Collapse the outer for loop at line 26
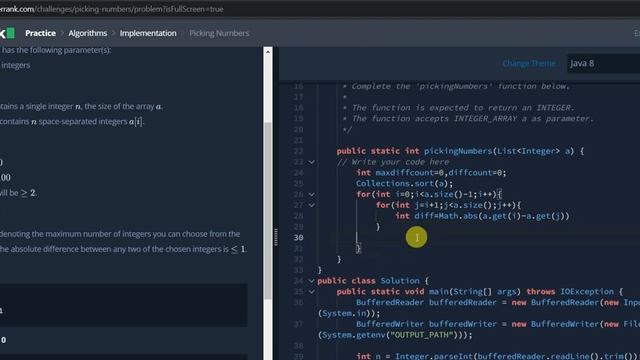 tap(311, 194)
